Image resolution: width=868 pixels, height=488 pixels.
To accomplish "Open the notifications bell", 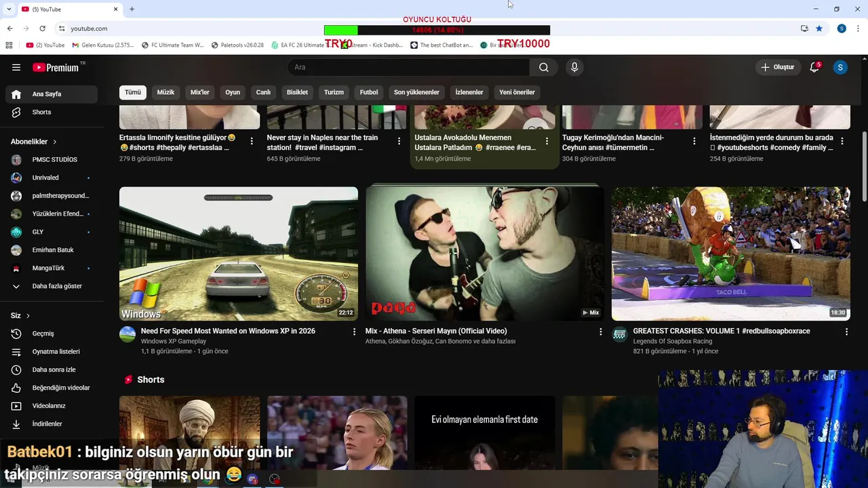I will tap(814, 67).
